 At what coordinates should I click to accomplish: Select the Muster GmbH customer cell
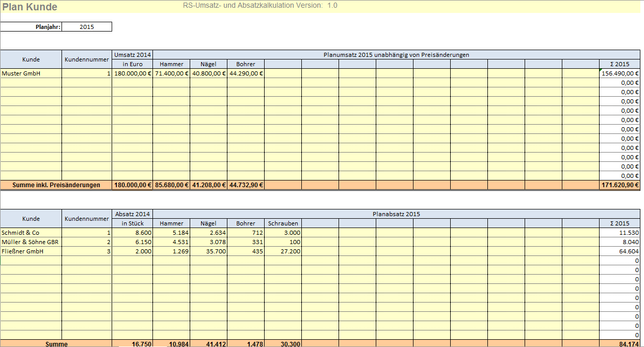click(x=31, y=73)
